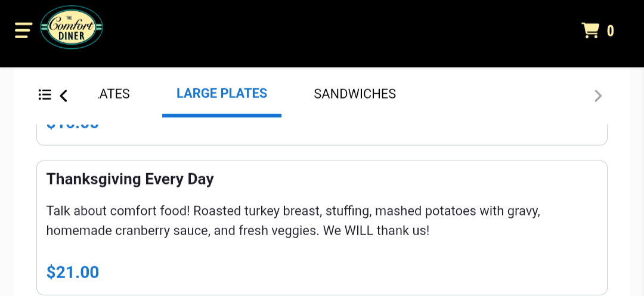Click the cart item count 0
The image size is (644, 296).
point(611,31)
